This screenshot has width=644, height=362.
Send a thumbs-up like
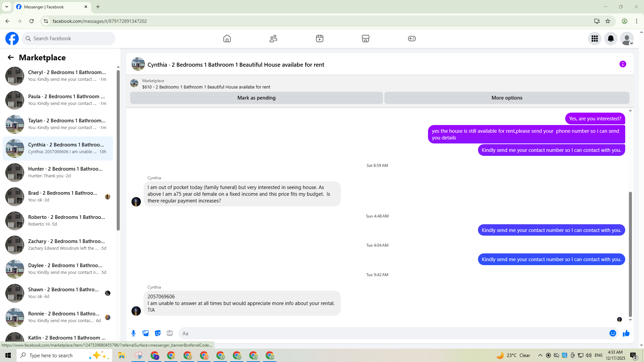(x=626, y=333)
